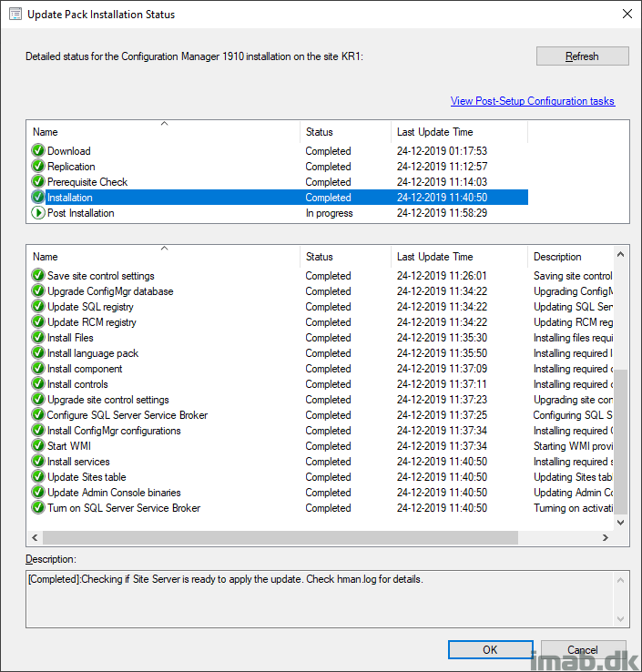Click the status icon next to Replication
642x672 pixels.
coord(38,166)
